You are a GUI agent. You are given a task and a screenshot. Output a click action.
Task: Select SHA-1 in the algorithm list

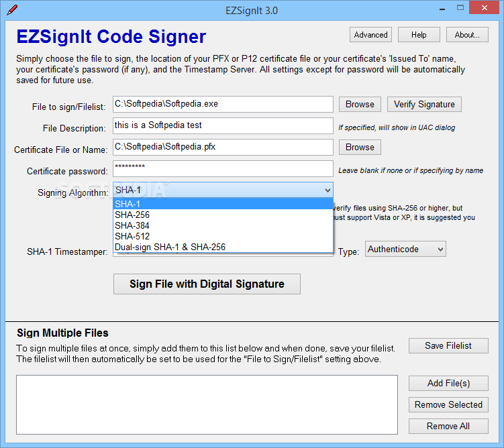(x=223, y=204)
